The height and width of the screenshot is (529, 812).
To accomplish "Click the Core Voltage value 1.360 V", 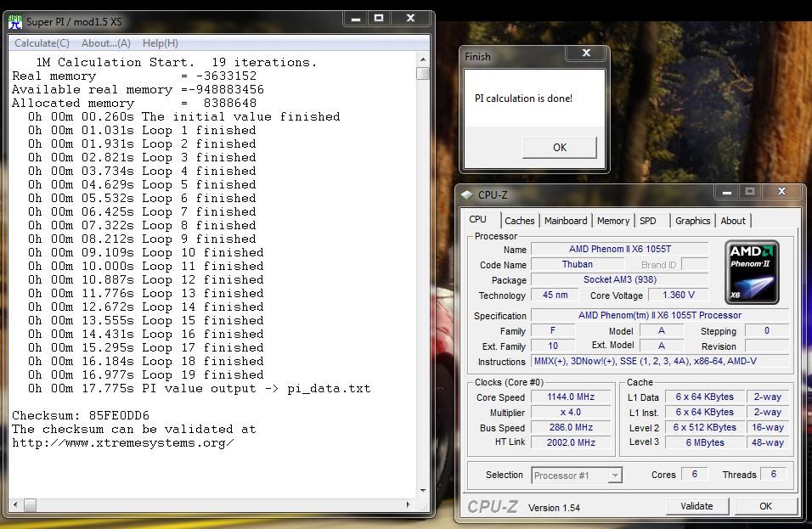I will point(679,295).
